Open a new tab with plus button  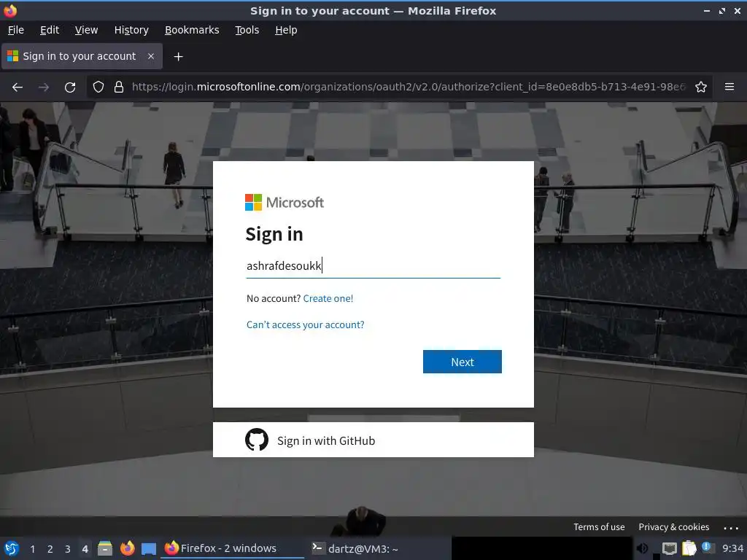click(x=178, y=57)
